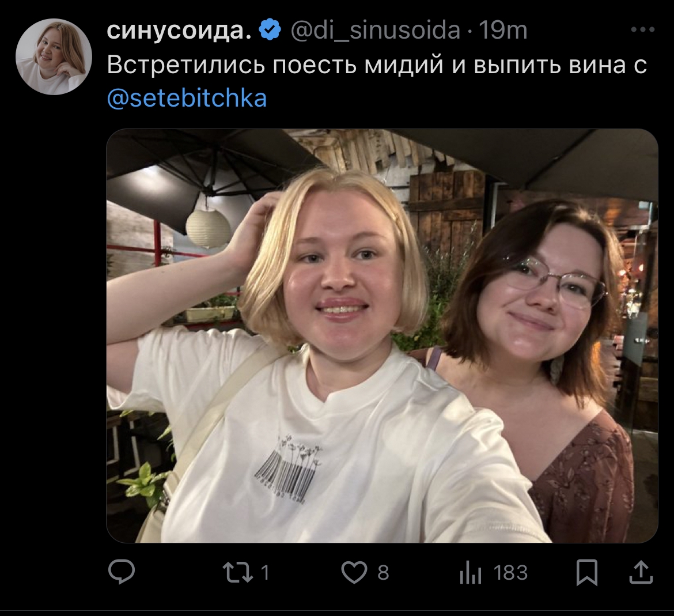Click the paper lantern in the photo
The width and height of the screenshot is (674, 616).
(x=209, y=229)
